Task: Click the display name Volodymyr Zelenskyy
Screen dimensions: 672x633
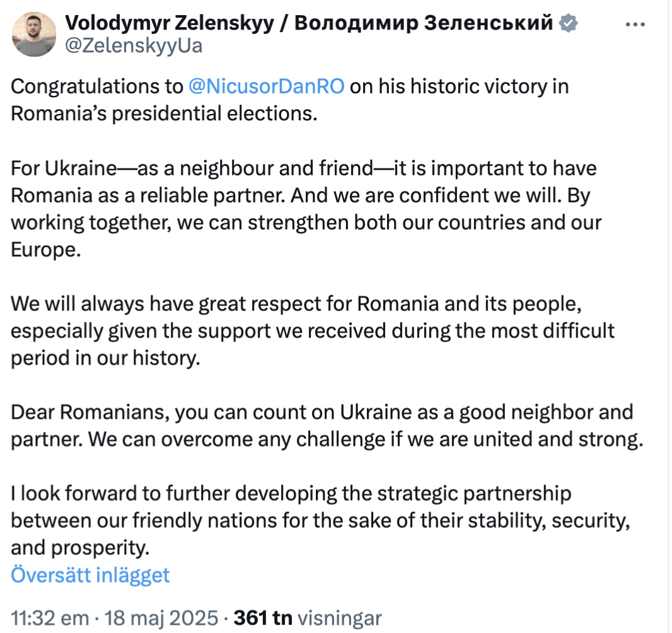Action: (170, 23)
